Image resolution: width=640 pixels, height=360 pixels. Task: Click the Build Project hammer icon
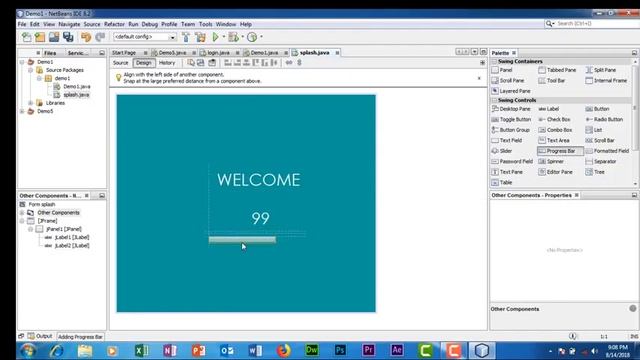(x=186, y=37)
